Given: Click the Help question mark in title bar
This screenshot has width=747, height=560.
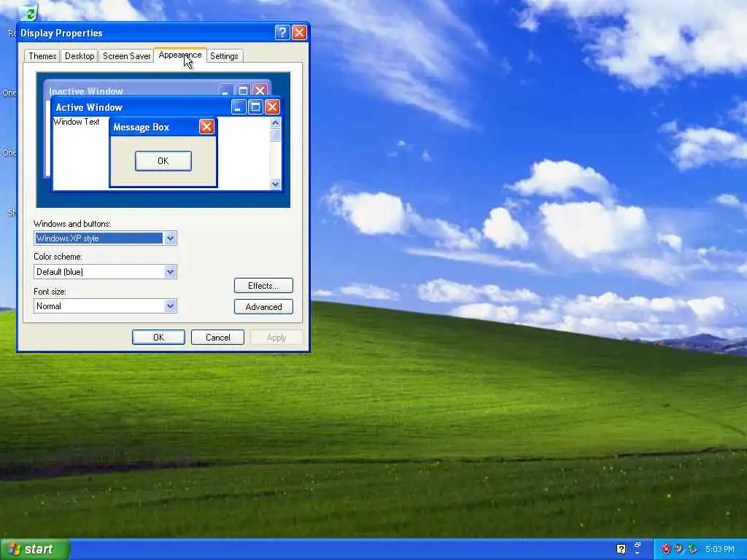Looking at the screenshot, I should 282,32.
